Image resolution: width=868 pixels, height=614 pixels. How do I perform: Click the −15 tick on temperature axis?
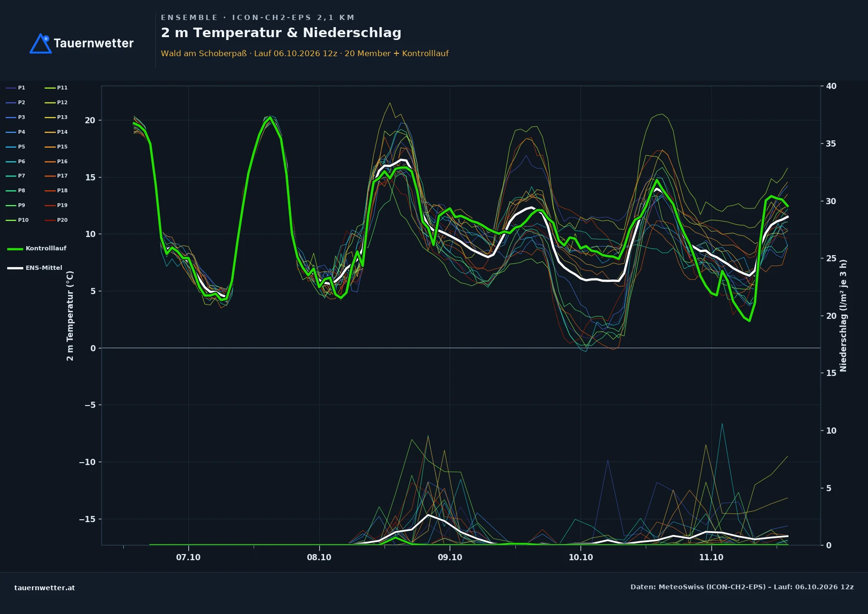tap(87, 519)
